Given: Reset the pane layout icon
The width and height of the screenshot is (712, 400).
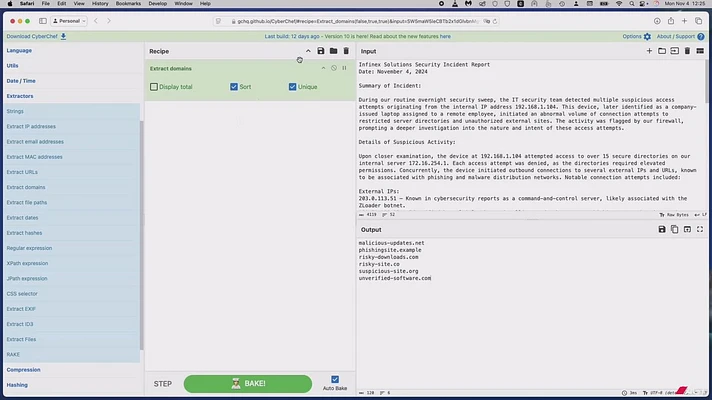Looking at the screenshot, I should click(700, 51).
